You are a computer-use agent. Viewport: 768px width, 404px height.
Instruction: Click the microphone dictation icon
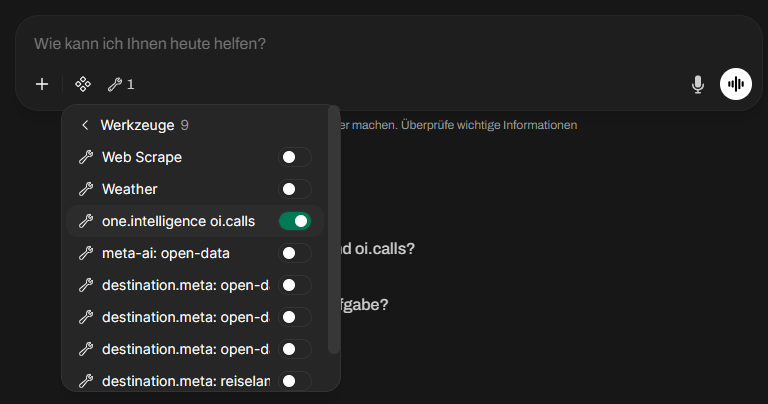pos(698,85)
